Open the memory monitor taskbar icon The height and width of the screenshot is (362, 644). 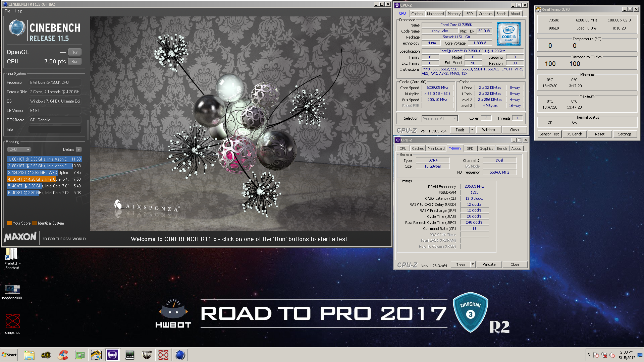[x=130, y=355]
